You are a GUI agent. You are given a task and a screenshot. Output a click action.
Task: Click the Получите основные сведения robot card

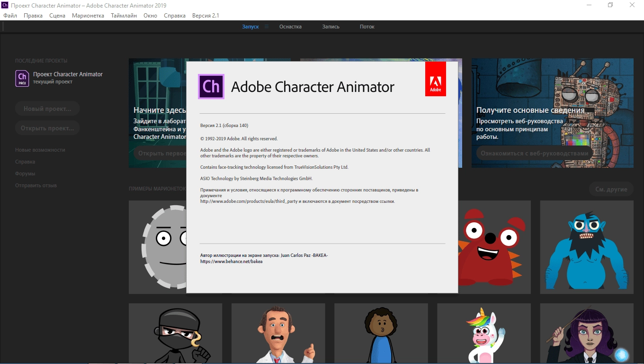(x=553, y=113)
